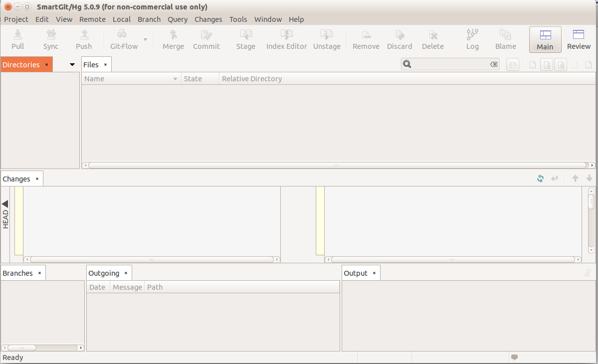Image resolution: width=598 pixels, height=364 pixels.
Task: Open the Help menu
Action: [296, 19]
